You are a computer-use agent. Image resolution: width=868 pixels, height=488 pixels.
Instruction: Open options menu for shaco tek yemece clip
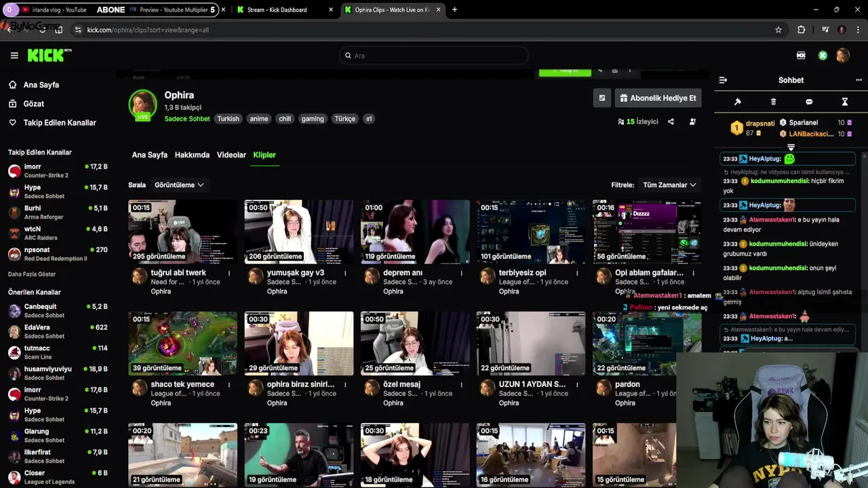pyautogui.click(x=229, y=384)
